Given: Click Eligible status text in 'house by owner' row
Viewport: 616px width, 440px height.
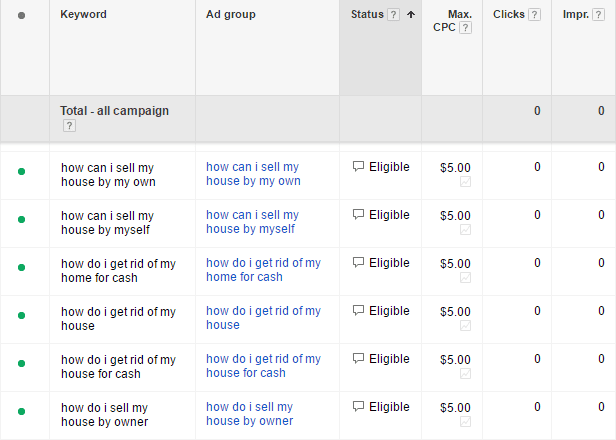Looking at the screenshot, I should [389, 407].
